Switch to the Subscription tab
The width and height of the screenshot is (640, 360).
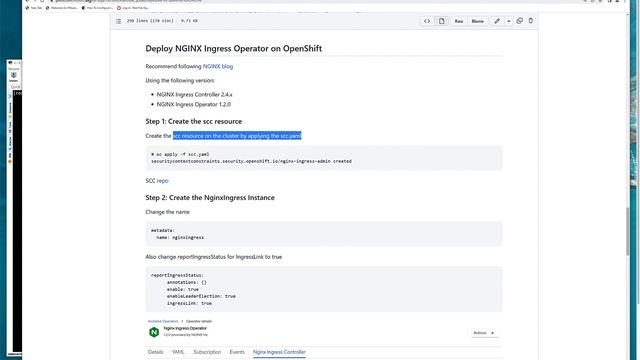[x=207, y=352]
